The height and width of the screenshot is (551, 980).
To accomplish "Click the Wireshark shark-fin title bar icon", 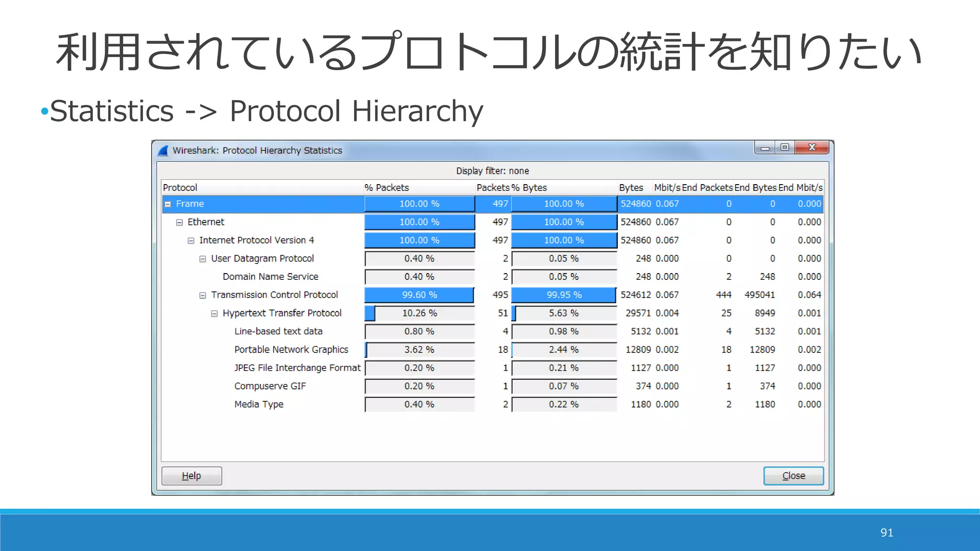I will pyautogui.click(x=163, y=151).
